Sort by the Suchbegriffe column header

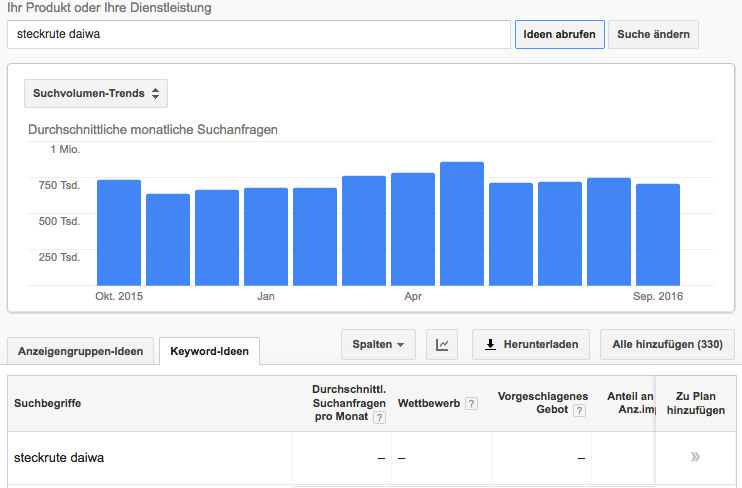48,403
